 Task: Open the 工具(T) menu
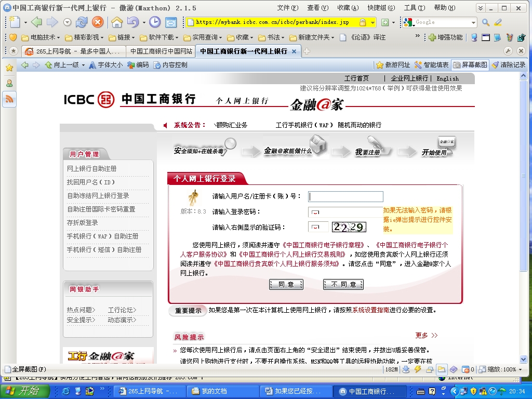(414, 8)
